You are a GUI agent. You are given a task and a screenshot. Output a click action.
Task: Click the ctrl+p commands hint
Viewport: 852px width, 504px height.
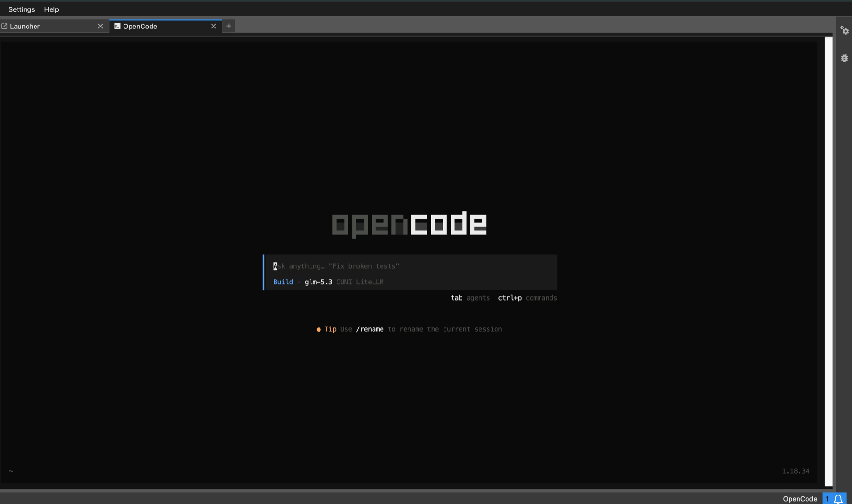point(527,298)
